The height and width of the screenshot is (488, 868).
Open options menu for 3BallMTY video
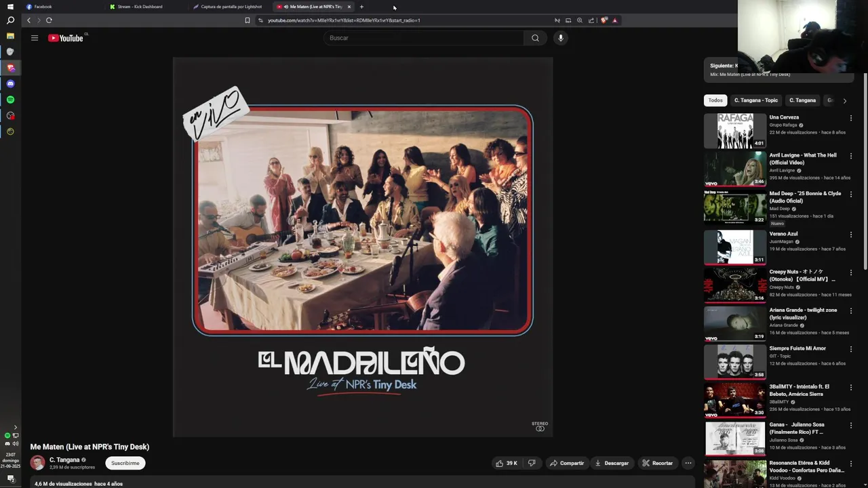click(850, 388)
